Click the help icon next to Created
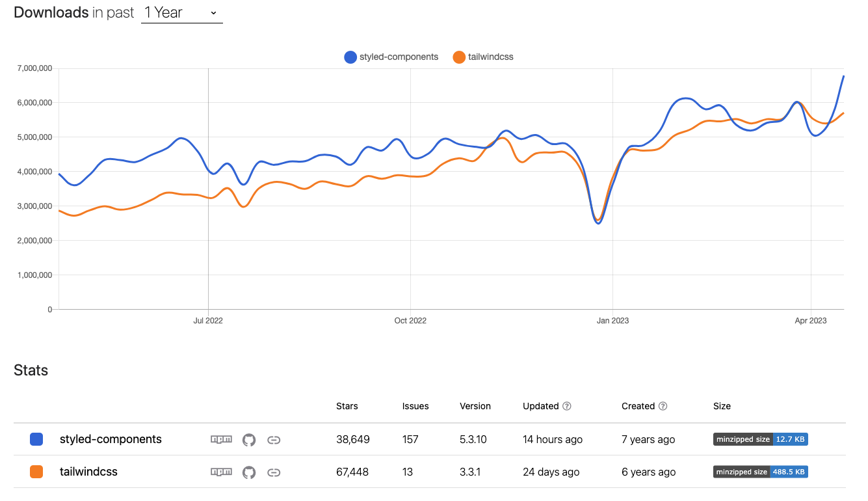The image size is (868, 501). click(663, 406)
